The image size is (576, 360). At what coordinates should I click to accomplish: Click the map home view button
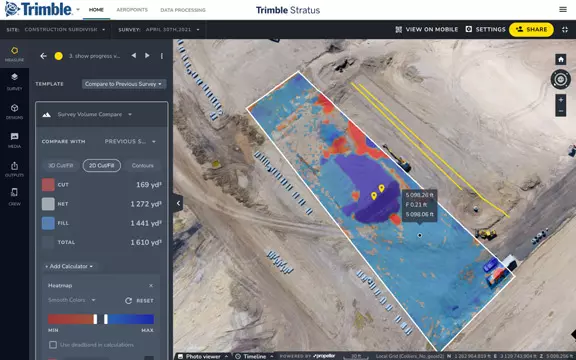(x=561, y=59)
